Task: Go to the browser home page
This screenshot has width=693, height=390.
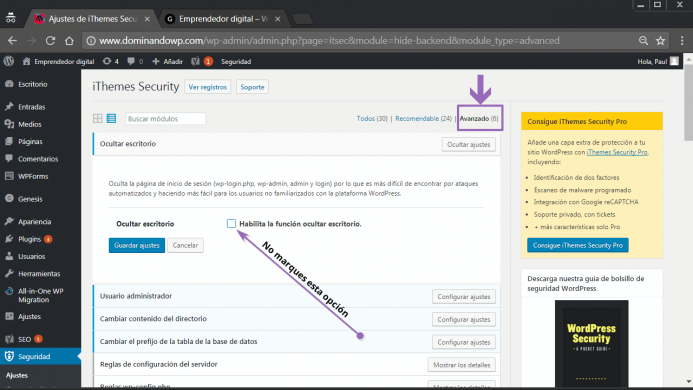Action: point(69,41)
